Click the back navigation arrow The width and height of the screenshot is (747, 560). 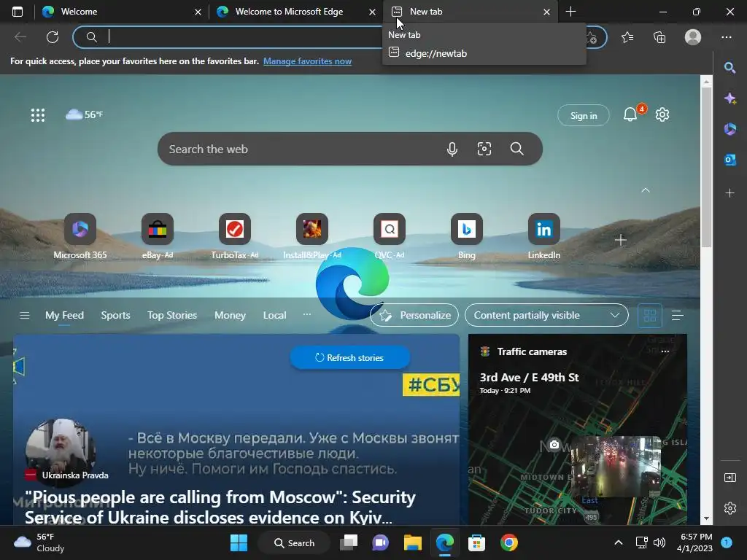point(20,37)
